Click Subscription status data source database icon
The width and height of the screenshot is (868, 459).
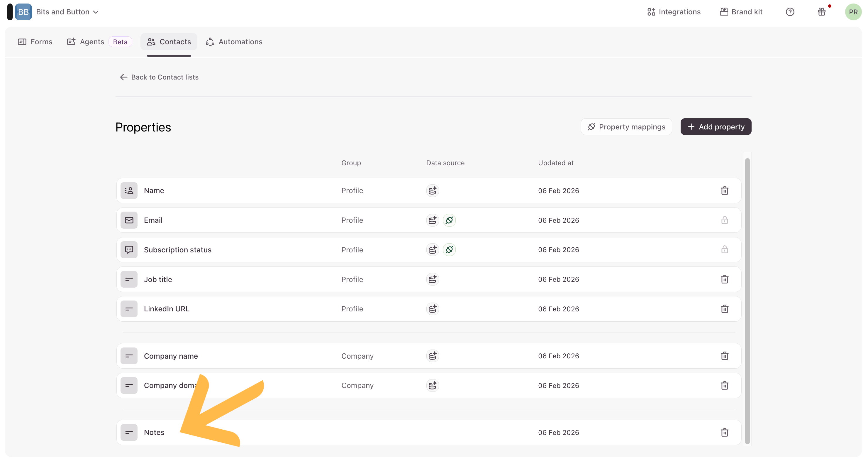[x=432, y=250]
